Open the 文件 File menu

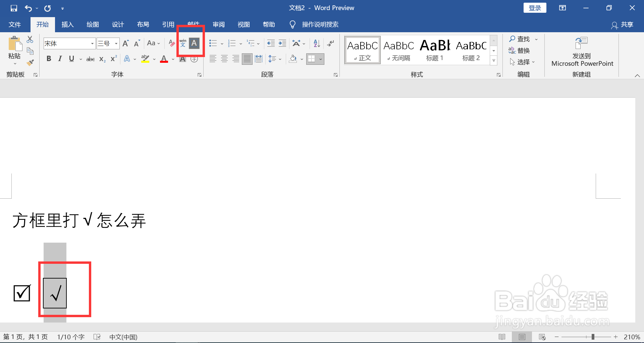pos(15,24)
